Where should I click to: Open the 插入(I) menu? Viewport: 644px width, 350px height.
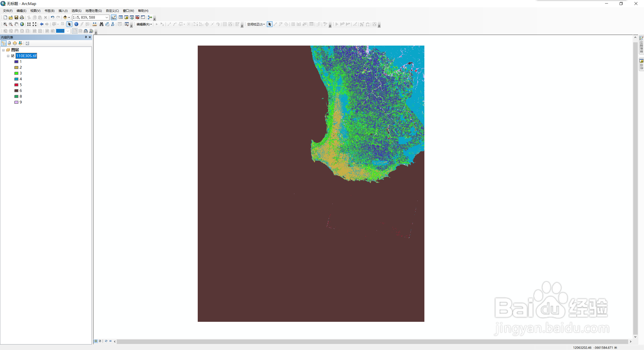(63, 11)
